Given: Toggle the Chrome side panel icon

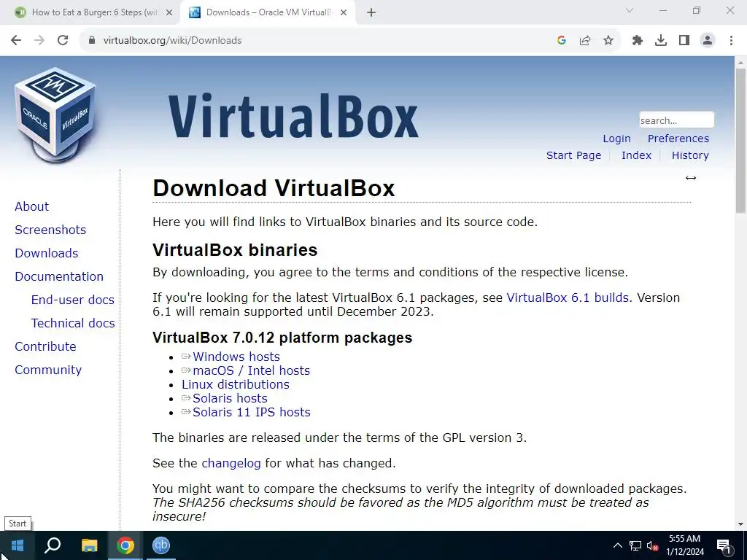Looking at the screenshot, I should coord(684,41).
